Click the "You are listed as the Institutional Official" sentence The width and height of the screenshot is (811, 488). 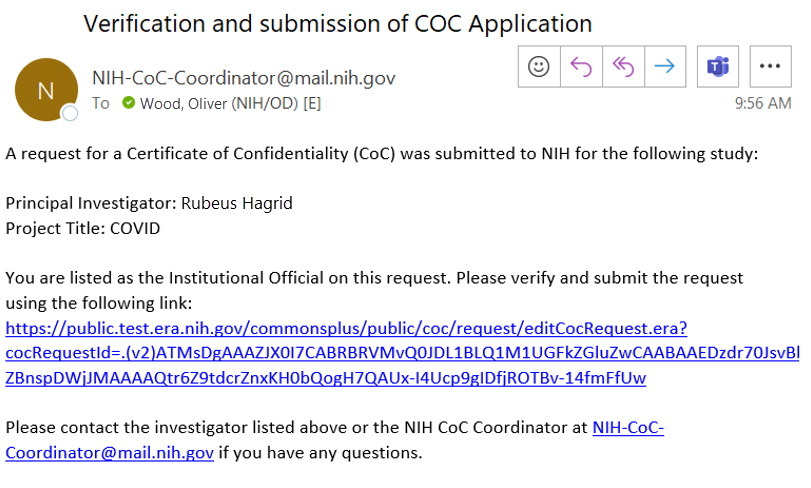point(374,278)
